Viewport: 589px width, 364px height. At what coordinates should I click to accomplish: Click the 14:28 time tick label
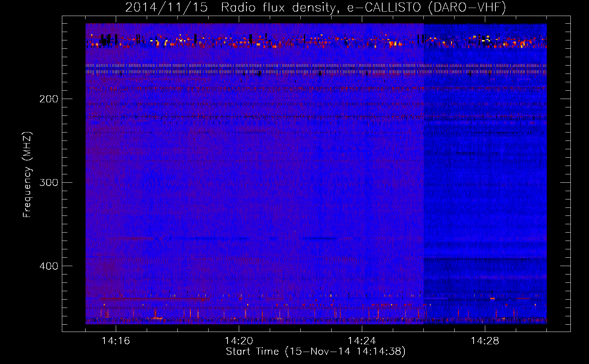coord(485,341)
